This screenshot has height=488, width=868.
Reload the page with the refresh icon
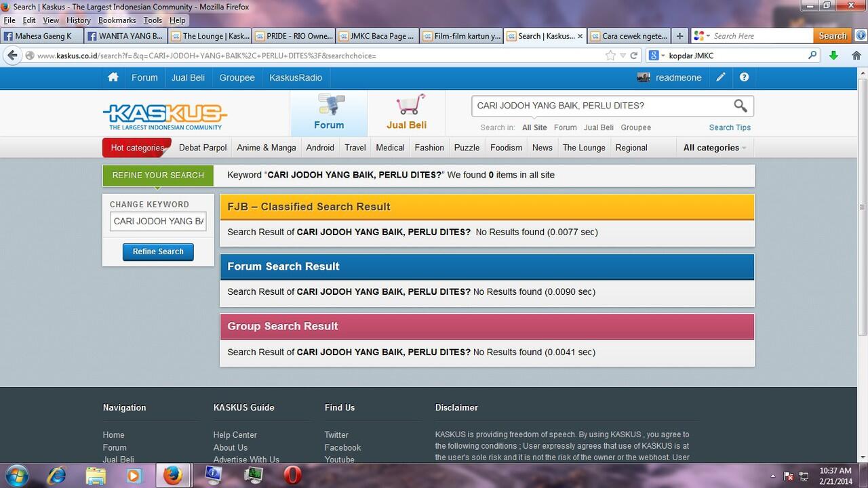633,56
